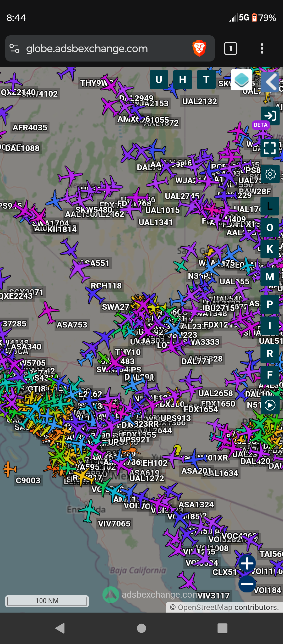
Task: Select flight UAL1272 label
Action: pos(147,479)
